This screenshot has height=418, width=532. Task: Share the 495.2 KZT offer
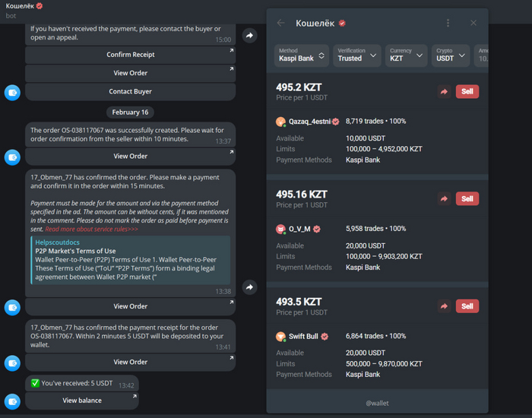pyautogui.click(x=444, y=91)
